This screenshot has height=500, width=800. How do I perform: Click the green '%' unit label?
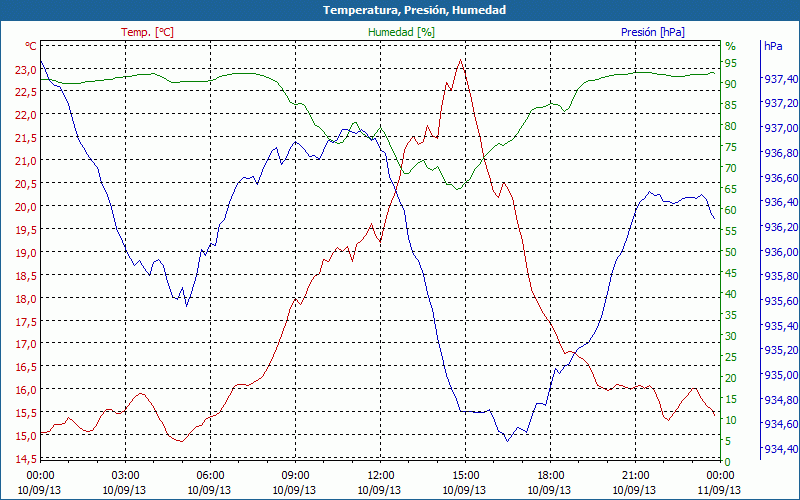click(x=731, y=46)
